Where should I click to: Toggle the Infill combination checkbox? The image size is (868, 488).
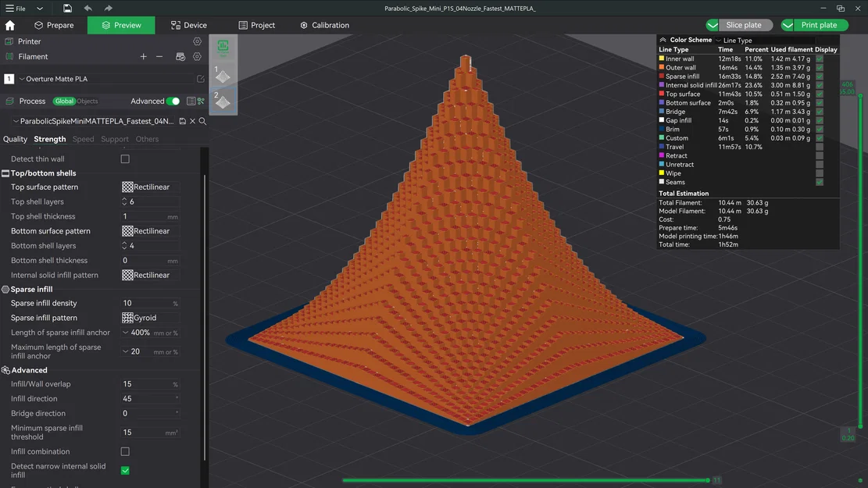[125, 451]
